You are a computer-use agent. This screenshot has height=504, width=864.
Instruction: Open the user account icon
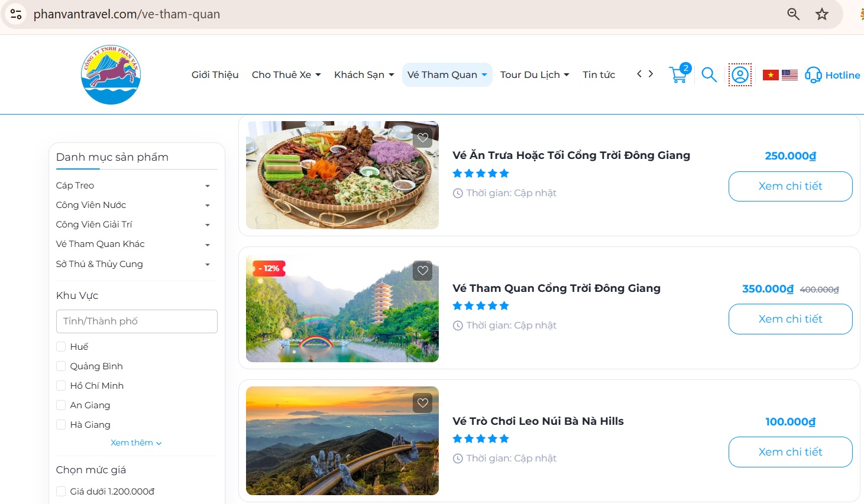740,74
